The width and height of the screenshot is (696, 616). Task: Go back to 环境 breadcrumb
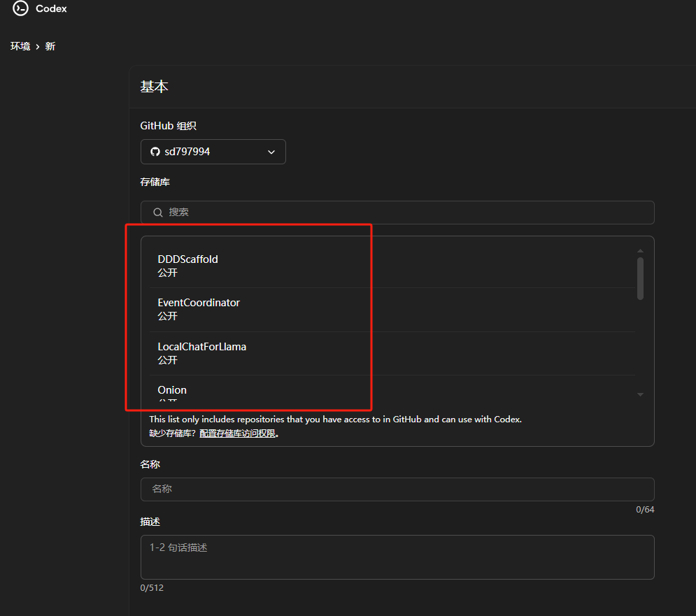click(x=20, y=46)
